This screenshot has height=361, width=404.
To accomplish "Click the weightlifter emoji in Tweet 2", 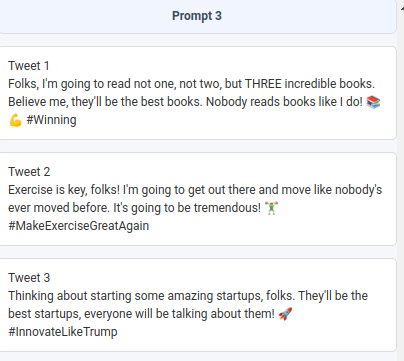I will point(271,208).
